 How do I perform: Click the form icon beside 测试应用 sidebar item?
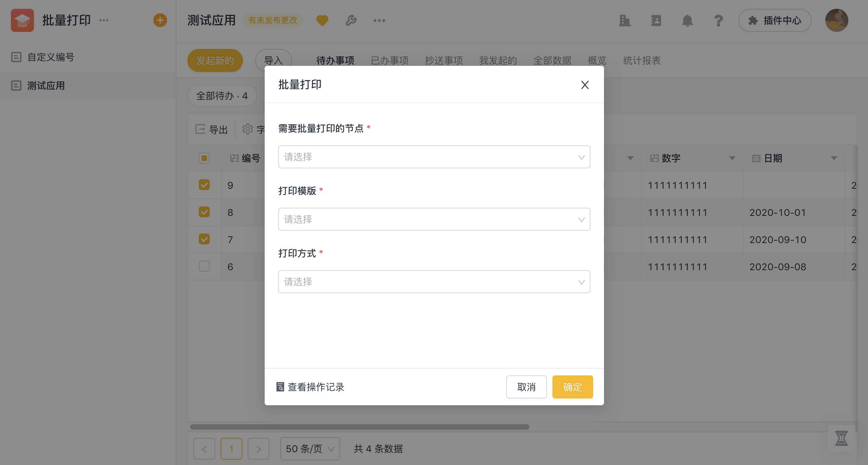point(16,86)
